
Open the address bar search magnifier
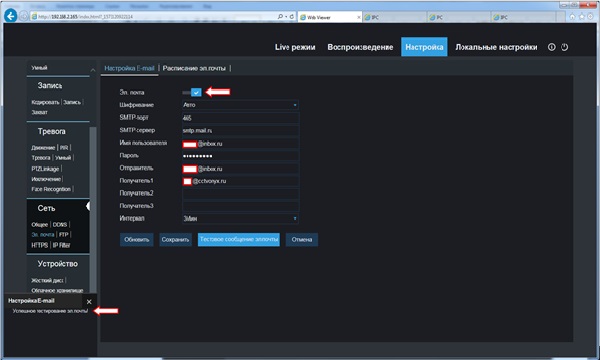280,17
